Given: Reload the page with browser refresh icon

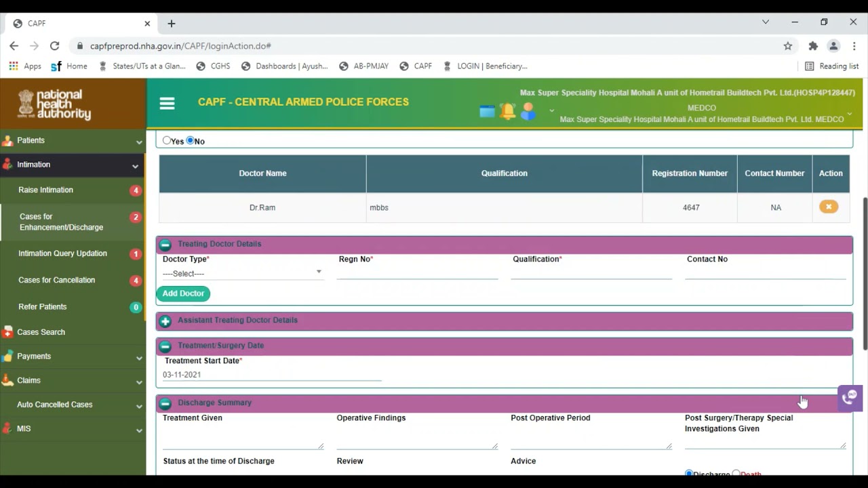Looking at the screenshot, I should click(54, 46).
